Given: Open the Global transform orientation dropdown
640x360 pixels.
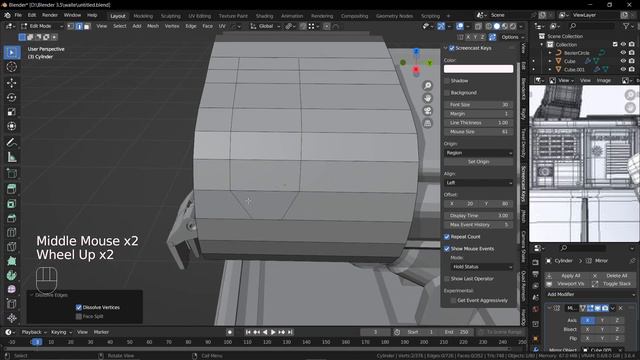Looking at the screenshot, I should coord(265,26).
